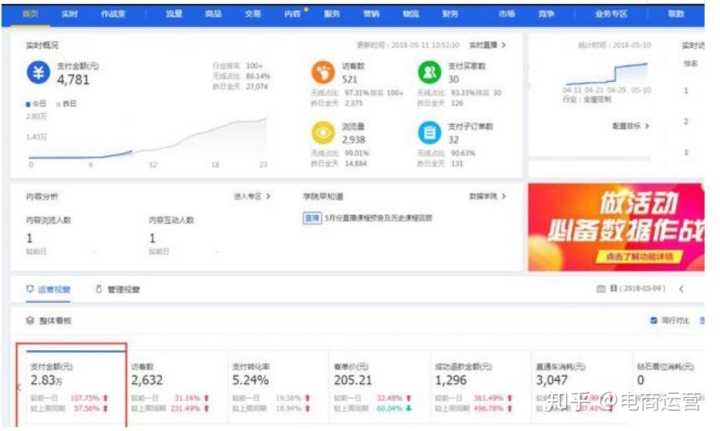Toggle the 同行对比 checkbox
The width and height of the screenshot is (720, 431).
pyautogui.click(x=653, y=320)
